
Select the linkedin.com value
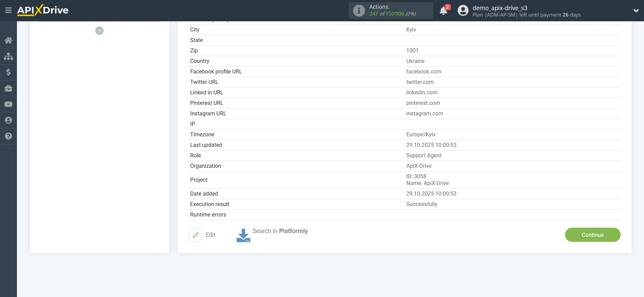tap(421, 93)
